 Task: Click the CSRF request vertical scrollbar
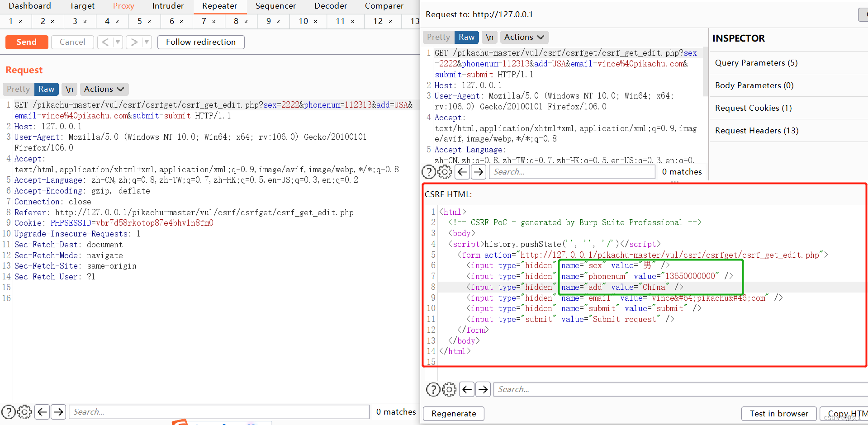(705, 72)
